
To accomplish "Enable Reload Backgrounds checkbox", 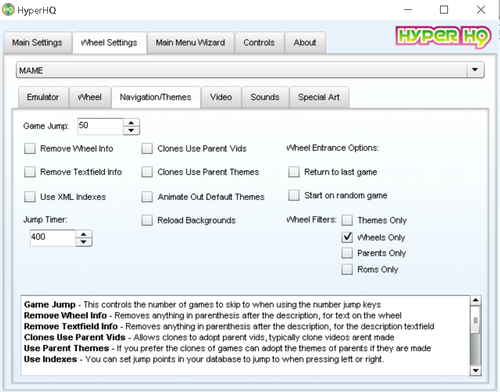I will pos(147,220).
